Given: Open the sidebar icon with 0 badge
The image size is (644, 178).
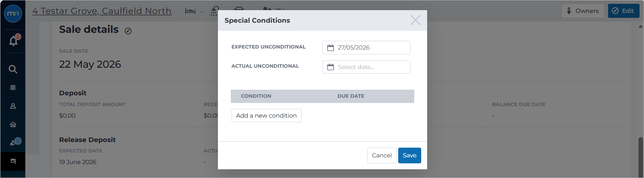Looking at the screenshot, I should pos(14,142).
